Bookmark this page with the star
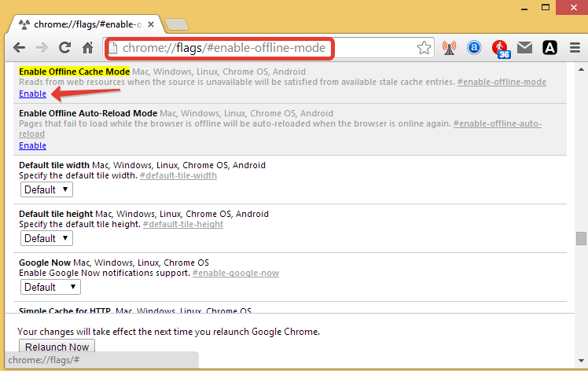 424,48
